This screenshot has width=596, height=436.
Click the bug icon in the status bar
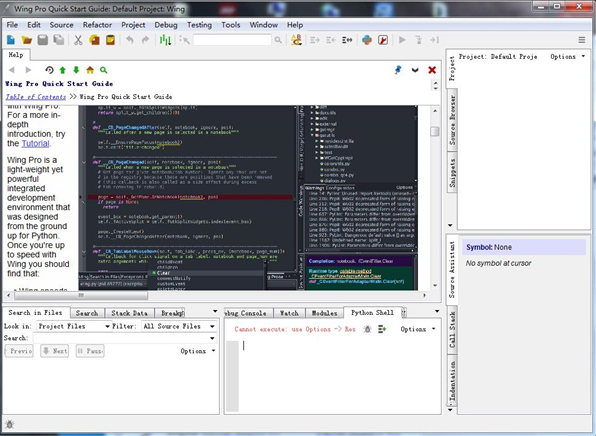click(x=10, y=424)
